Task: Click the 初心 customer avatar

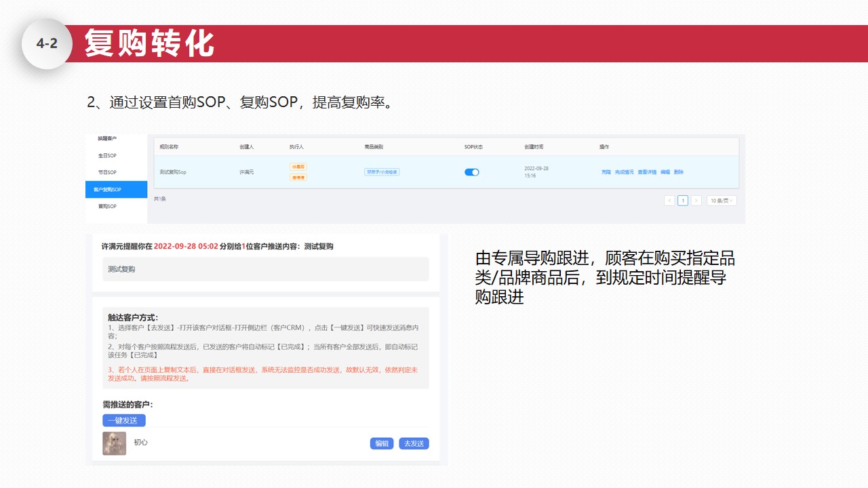Action: (x=114, y=443)
